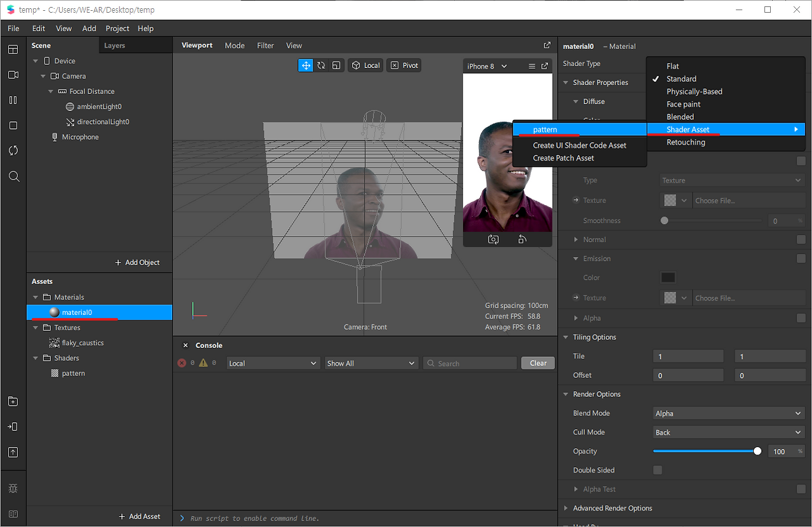Image resolution: width=812 pixels, height=527 pixels.
Task: Open the Project menu
Action: click(117, 29)
